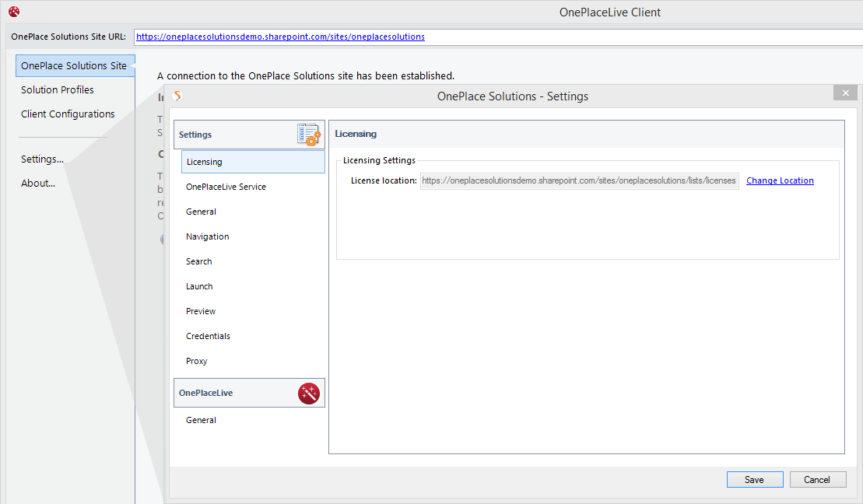
Task: Select General under the Settings section
Action: click(201, 212)
